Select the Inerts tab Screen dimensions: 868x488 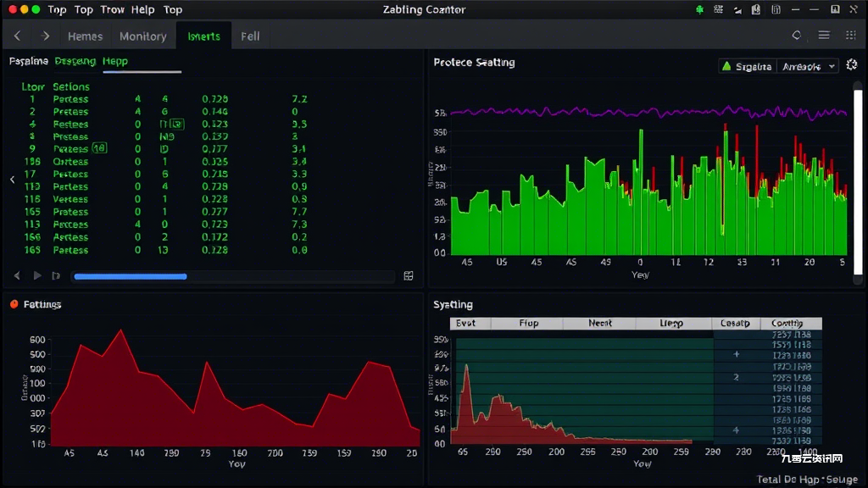[x=203, y=36]
